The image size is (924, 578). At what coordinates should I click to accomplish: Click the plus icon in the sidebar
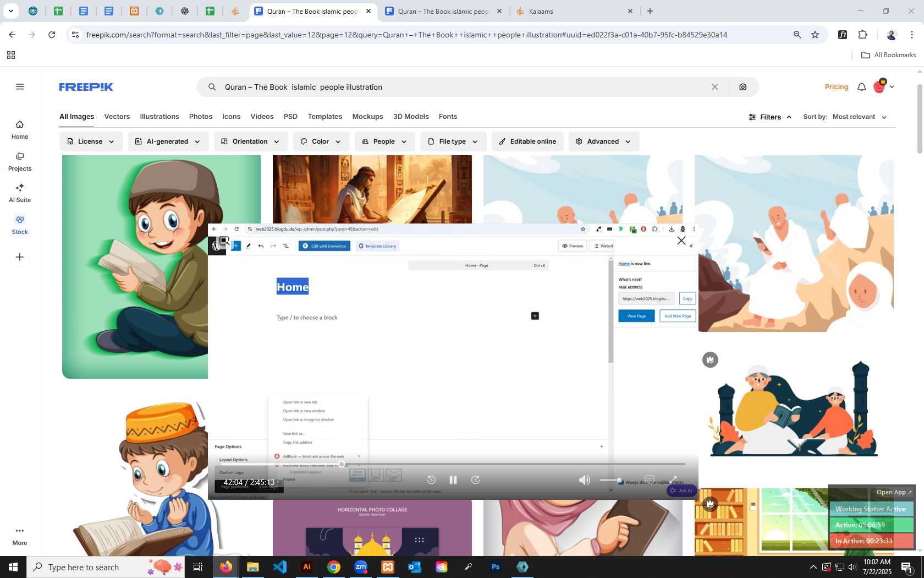point(20,257)
